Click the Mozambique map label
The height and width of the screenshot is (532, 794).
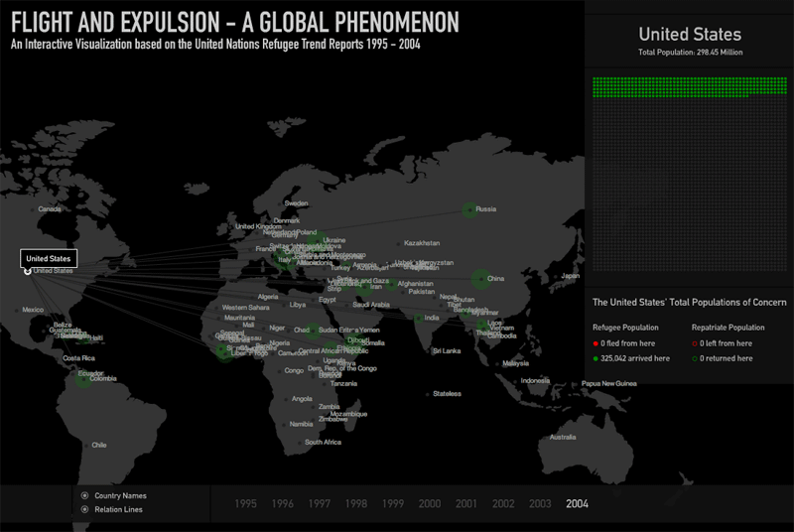pyautogui.click(x=348, y=414)
